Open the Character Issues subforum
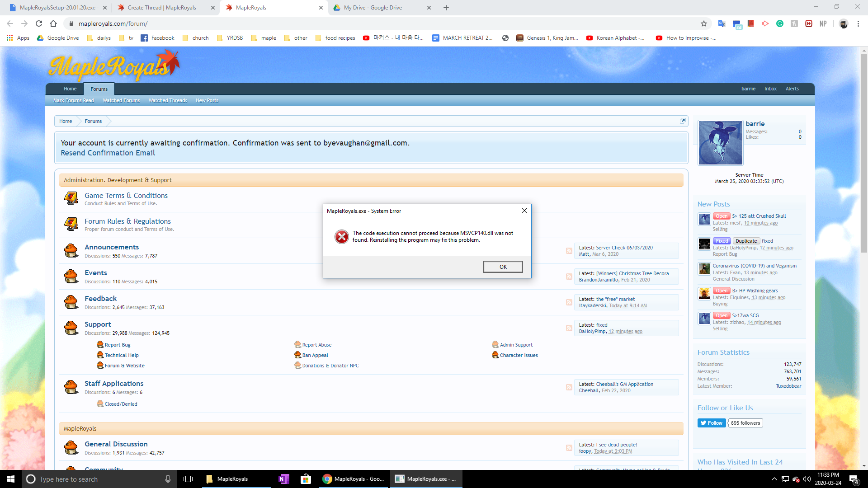This screenshot has height=488, width=868. pyautogui.click(x=519, y=355)
